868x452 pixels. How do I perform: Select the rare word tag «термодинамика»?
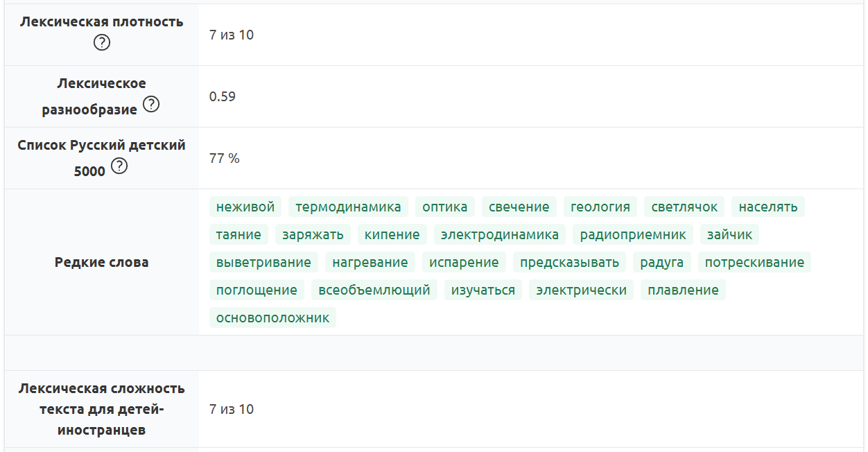coord(348,207)
